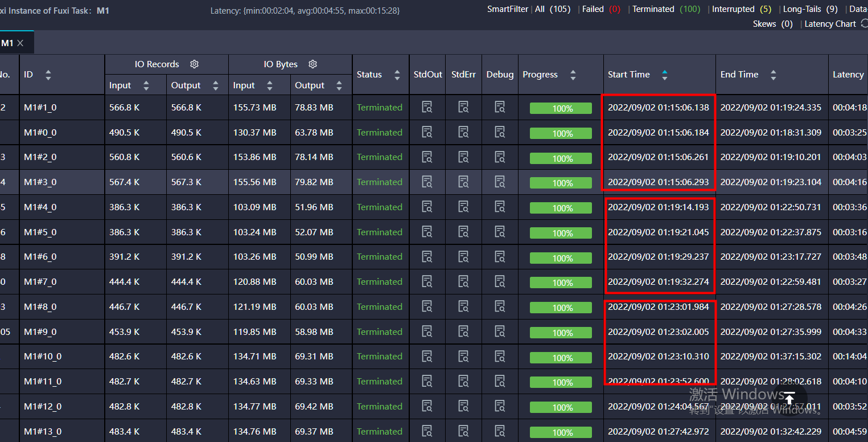Filter Terminated (100) instances
Viewport: 868px width, 442px height.
pyautogui.click(x=667, y=9)
